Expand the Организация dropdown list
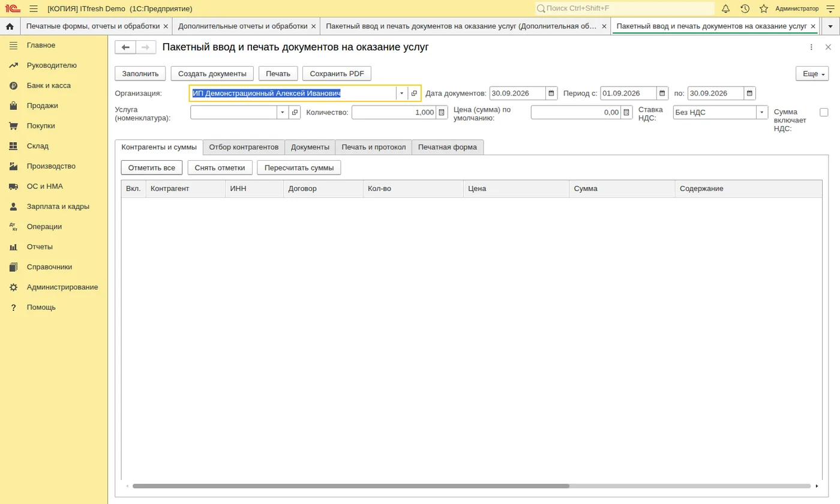The height and width of the screenshot is (504, 840). pos(402,94)
